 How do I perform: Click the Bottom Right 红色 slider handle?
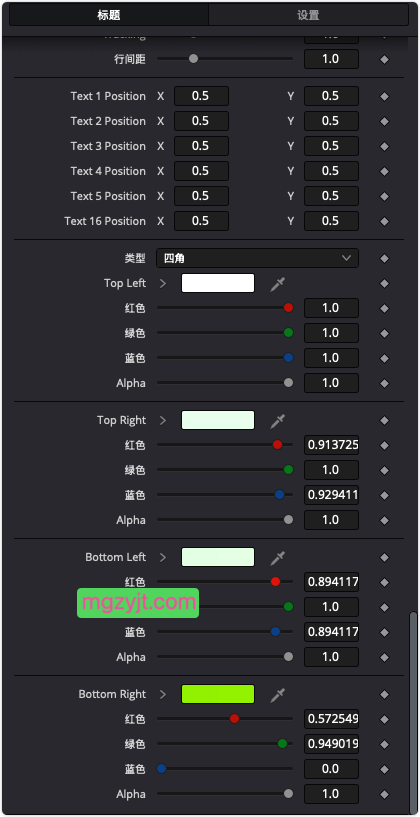(x=234, y=719)
